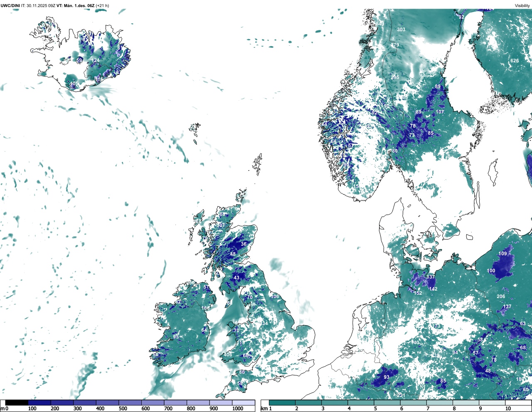Image resolution: width=532 pixels, height=412 pixels.
Task: Click the 'm' unit label on legend
Action: [2, 409]
